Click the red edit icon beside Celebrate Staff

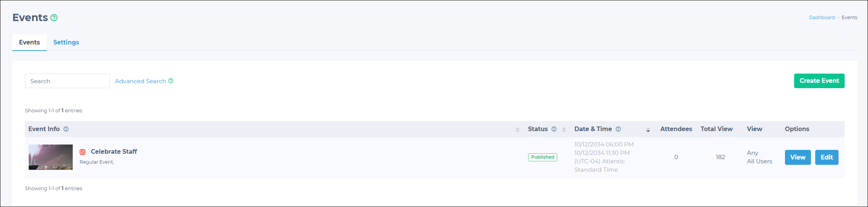pyautogui.click(x=82, y=152)
